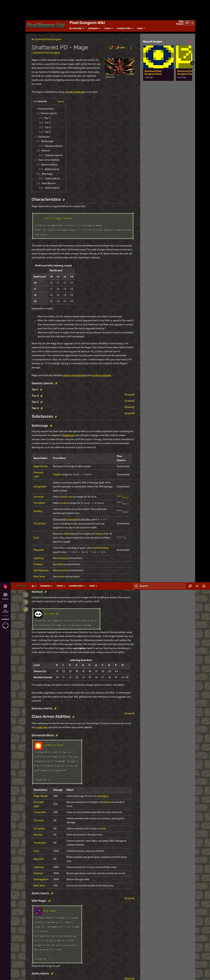The width and height of the screenshot is (210, 980).
Task: Open EXPLORE dropdown in top header
Action: (77, 29)
